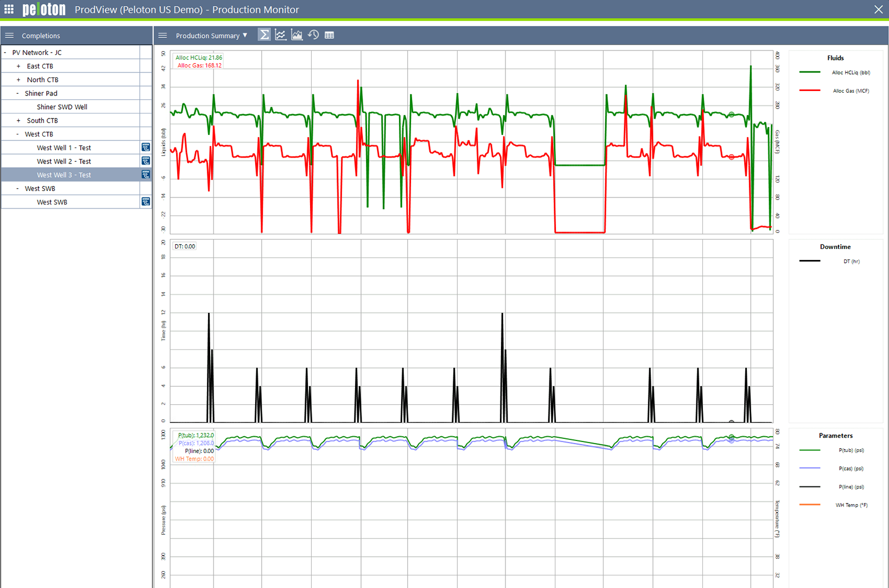Open the data table grid icon

pos(329,35)
